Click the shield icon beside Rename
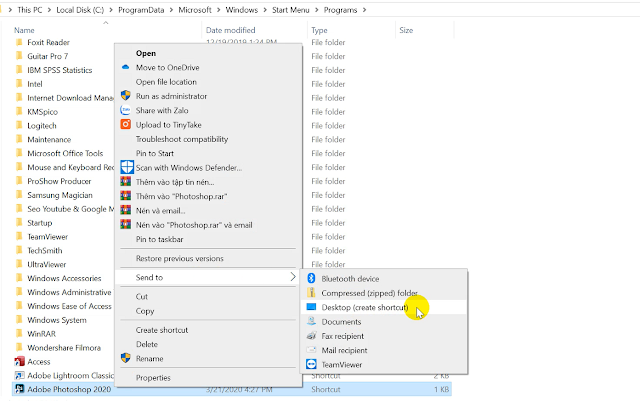The width and height of the screenshot is (640, 401). [125, 358]
